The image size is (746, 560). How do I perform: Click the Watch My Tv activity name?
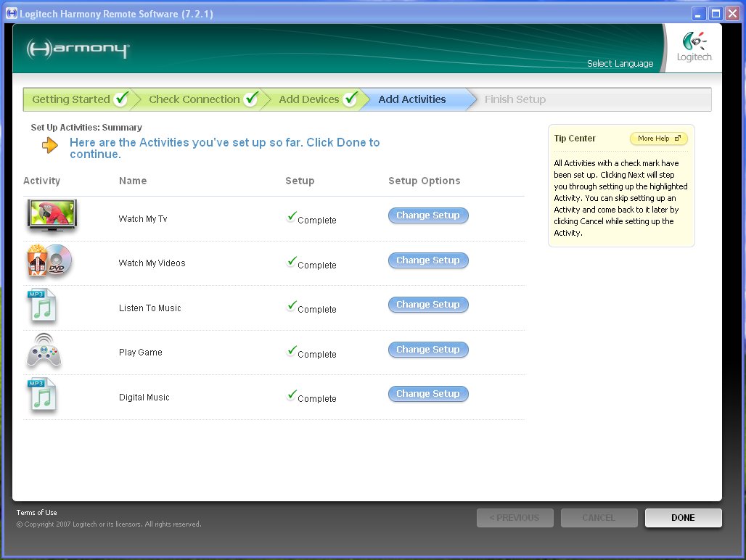[143, 218]
